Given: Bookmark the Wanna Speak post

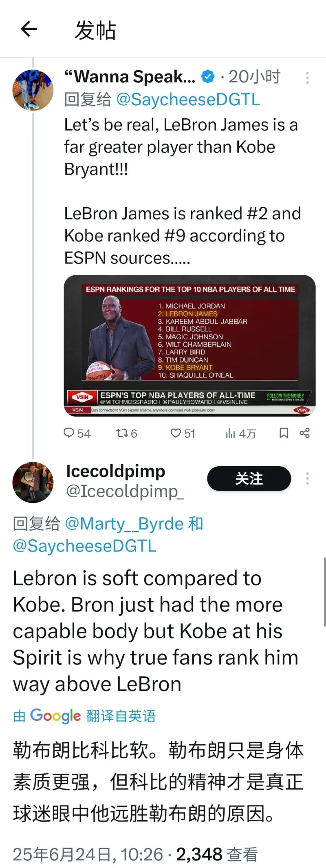Looking at the screenshot, I should [x=284, y=433].
